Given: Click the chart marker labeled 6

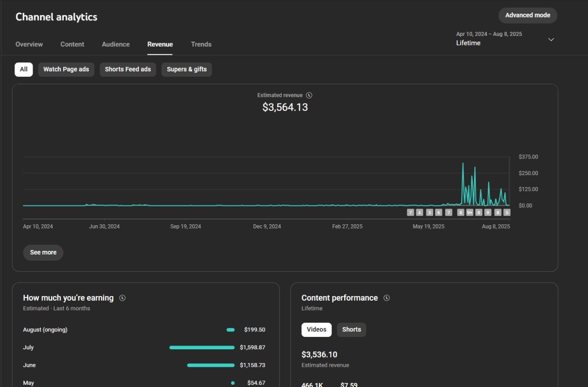Looking at the screenshot, I should 438,212.
